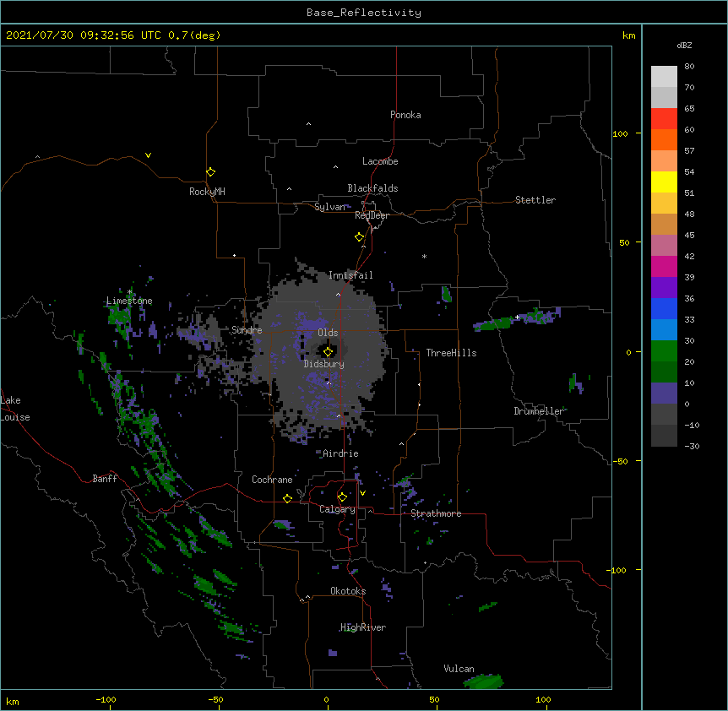Screen dimensions: 728x711
Task: Select the radar site diamond between Olds and Didsbury
Action: [329, 352]
